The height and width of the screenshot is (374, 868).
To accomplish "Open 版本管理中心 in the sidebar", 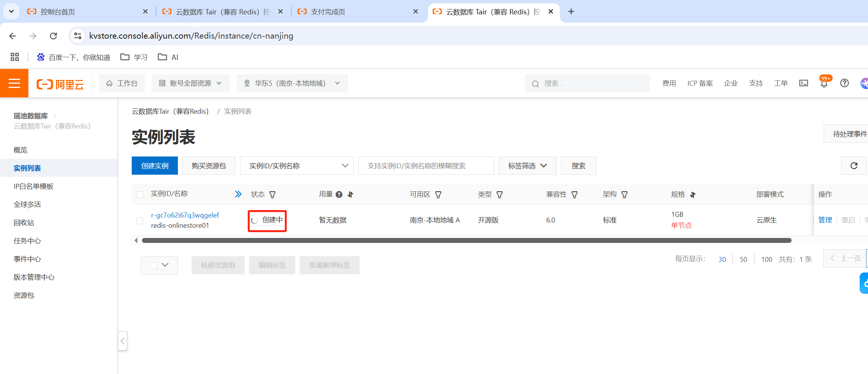I will click(34, 277).
